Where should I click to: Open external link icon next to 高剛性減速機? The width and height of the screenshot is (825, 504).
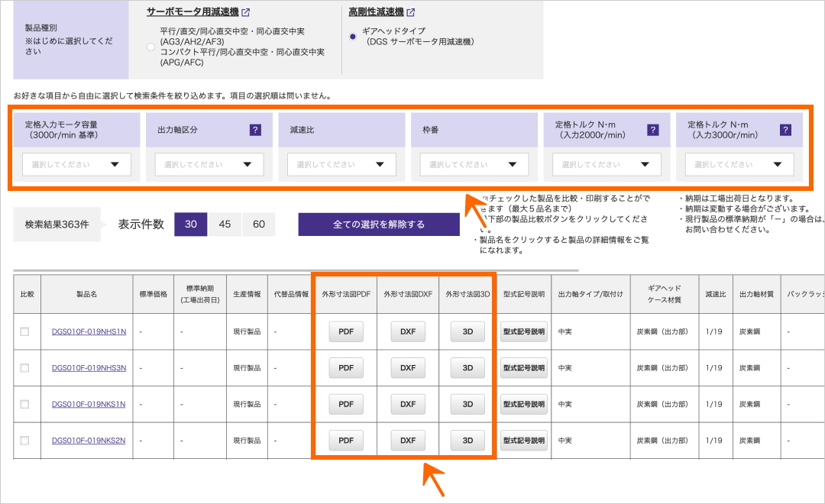point(411,12)
